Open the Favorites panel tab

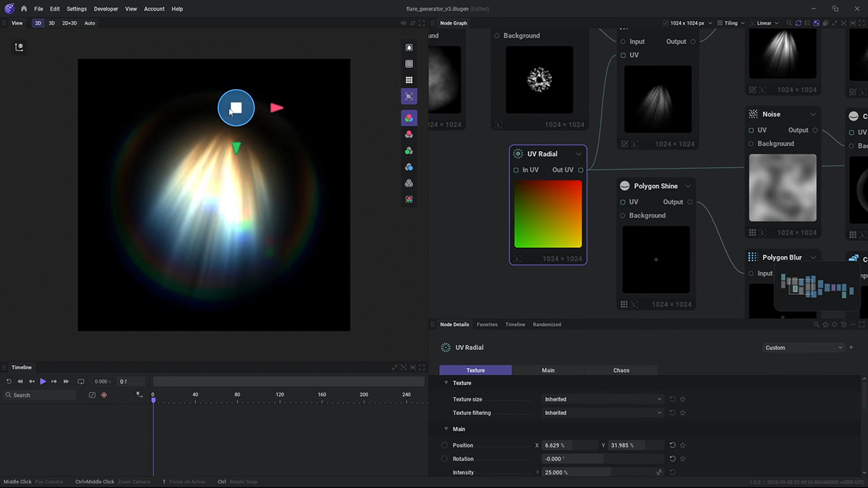pyautogui.click(x=487, y=325)
